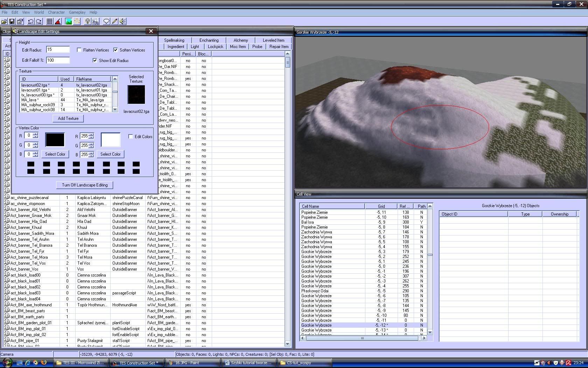Screen dimensions: 588x368
Task: Open the preferences toolbar icon
Action: (x=20, y=21)
